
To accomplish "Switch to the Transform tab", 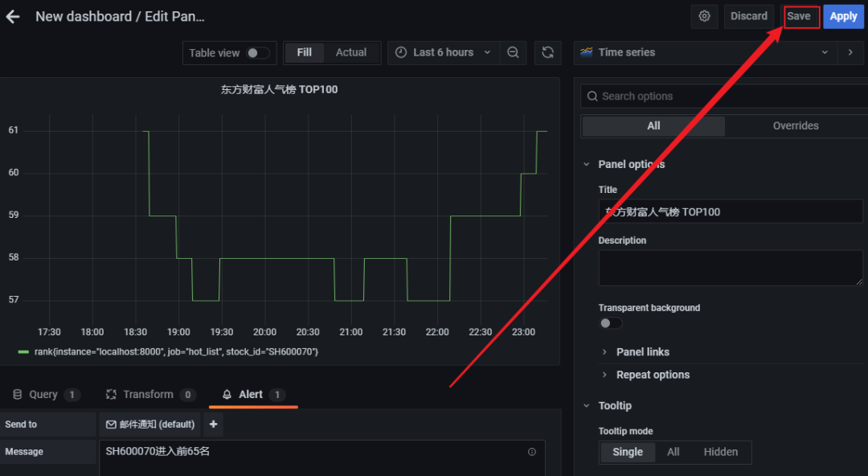I will (x=148, y=395).
